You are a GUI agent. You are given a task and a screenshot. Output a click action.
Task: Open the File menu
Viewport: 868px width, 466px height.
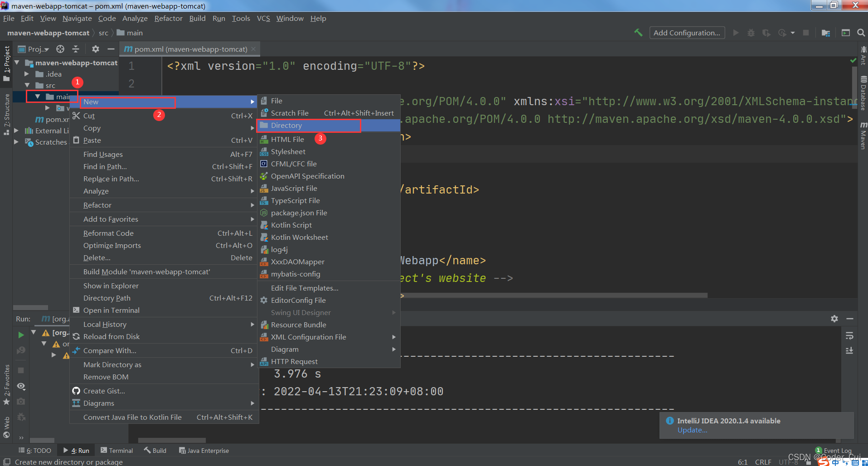click(x=9, y=18)
